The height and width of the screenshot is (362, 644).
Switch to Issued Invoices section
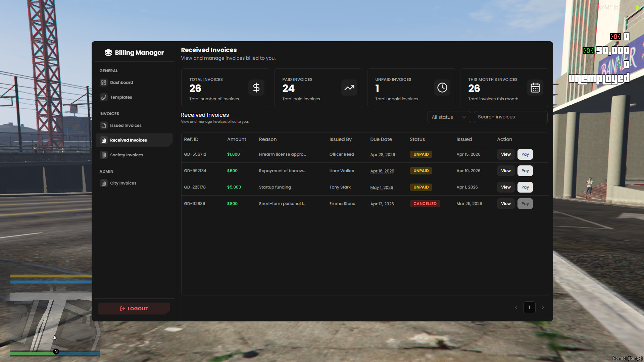click(134, 125)
